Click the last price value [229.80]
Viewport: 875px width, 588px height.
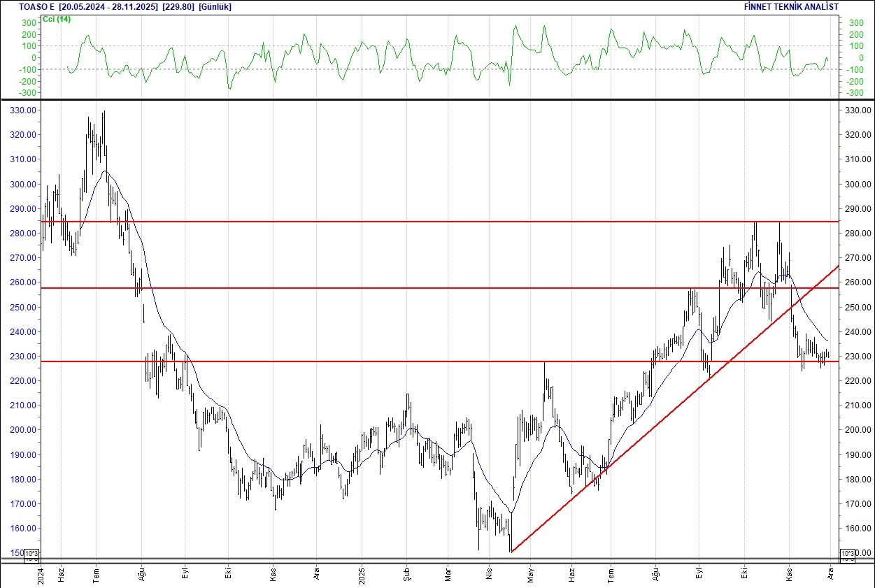[x=178, y=6]
